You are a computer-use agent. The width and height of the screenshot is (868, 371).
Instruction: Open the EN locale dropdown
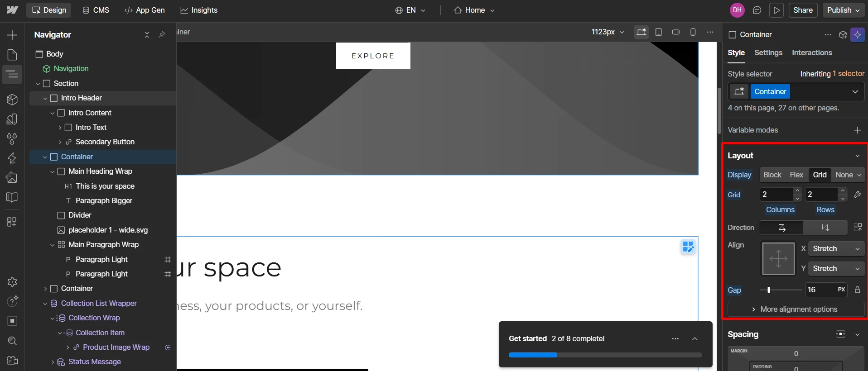click(x=410, y=10)
